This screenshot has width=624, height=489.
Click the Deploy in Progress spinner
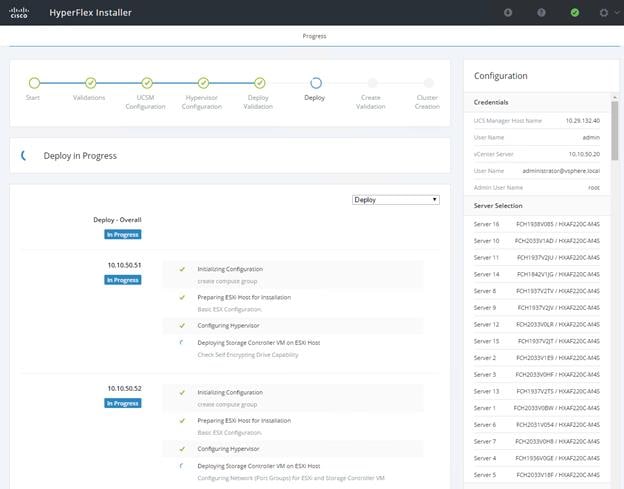pos(24,156)
